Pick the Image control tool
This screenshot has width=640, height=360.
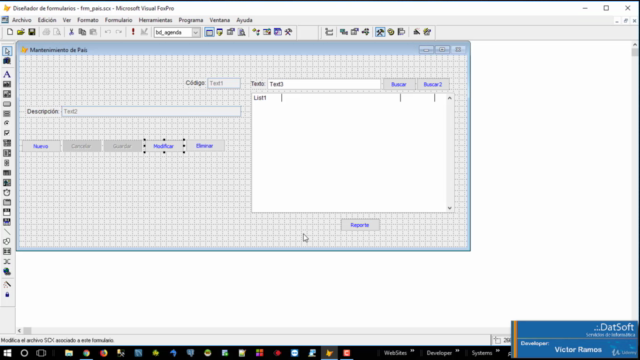point(7,182)
